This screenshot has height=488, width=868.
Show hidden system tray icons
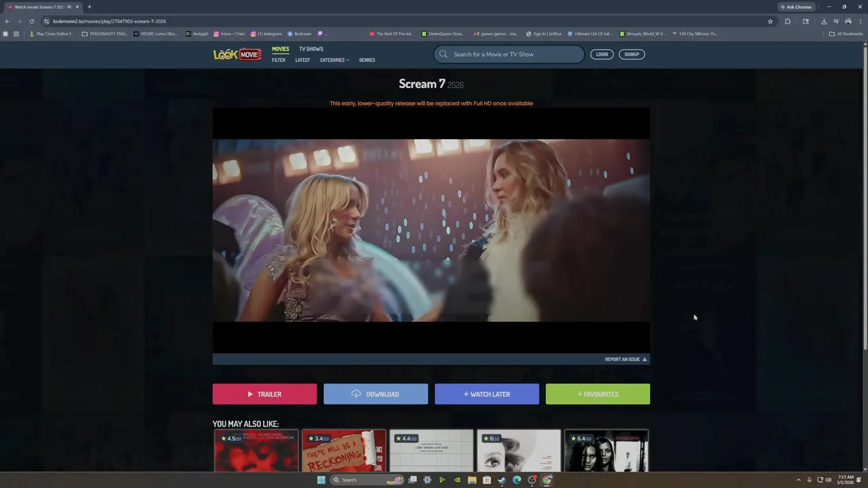[798, 480]
